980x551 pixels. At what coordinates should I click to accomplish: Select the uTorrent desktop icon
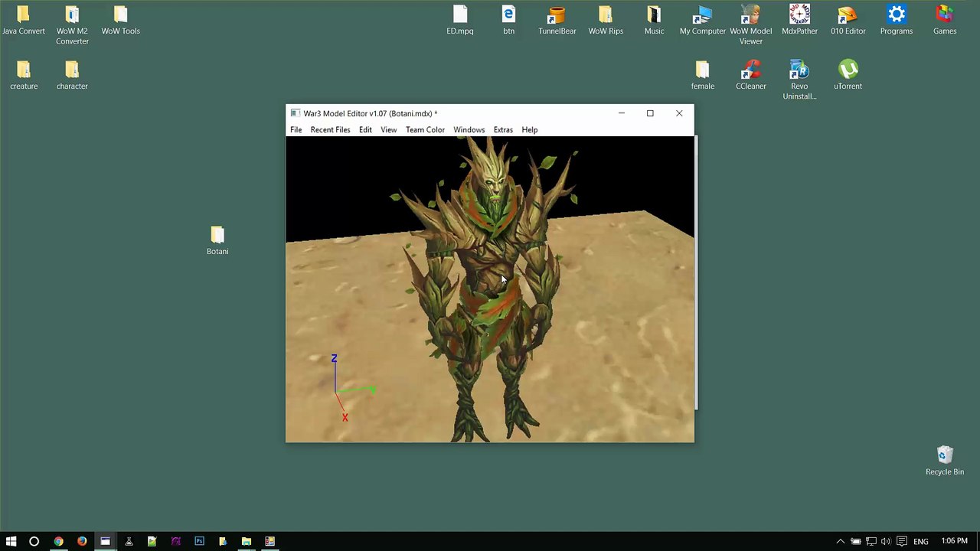[848, 76]
